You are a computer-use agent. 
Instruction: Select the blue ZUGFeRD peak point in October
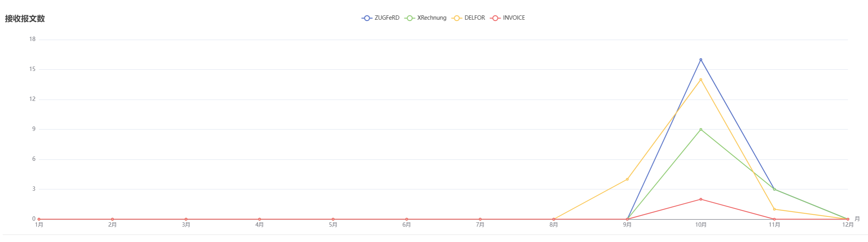[x=701, y=60]
